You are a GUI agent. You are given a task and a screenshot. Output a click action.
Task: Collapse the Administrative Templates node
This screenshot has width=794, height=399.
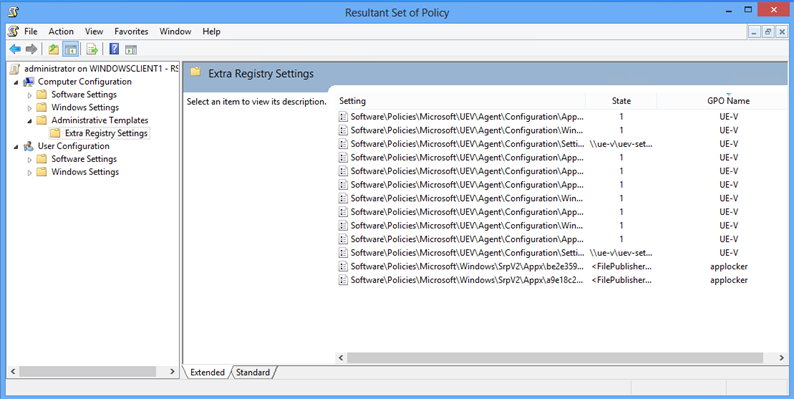(29, 121)
